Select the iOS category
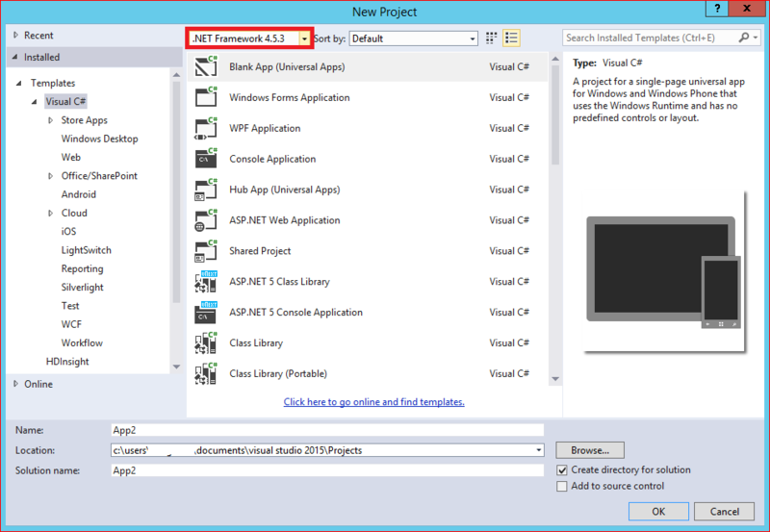Viewport: 770px width, 532px height. pyautogui.click(x=68, y=231)
